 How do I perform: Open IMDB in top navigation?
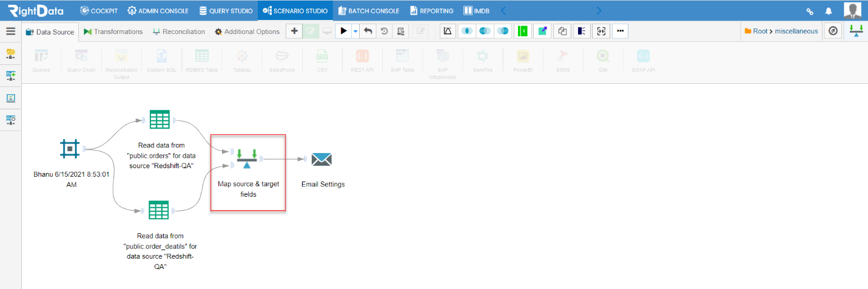coord(476,10)
